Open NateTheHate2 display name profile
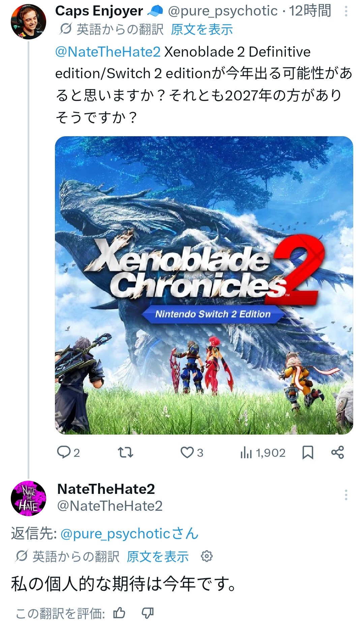The width and height of the screenshot is (364, 624). click(x=106, y=489)
